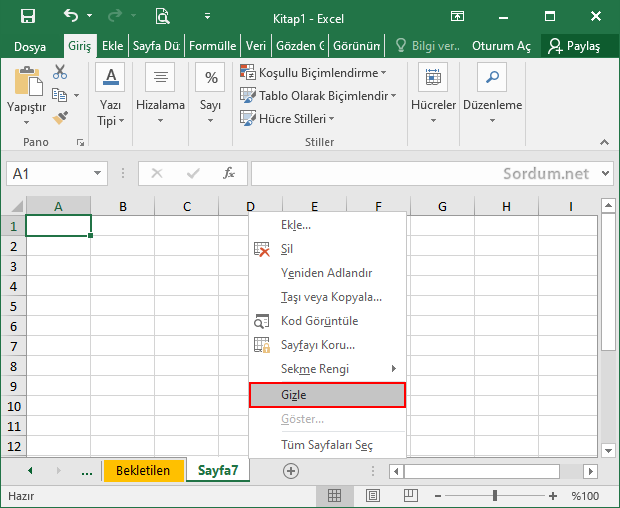The height and width of the screenshot is (508, 620).
Task: Switch to the Ekle ribbon tab
Action: (x=113, y=46)
